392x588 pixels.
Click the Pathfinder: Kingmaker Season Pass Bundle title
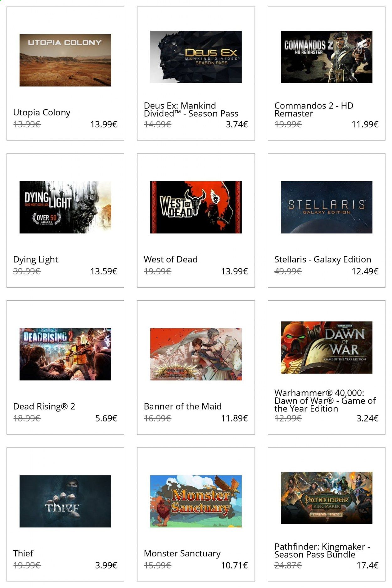[x=322, y=551]
